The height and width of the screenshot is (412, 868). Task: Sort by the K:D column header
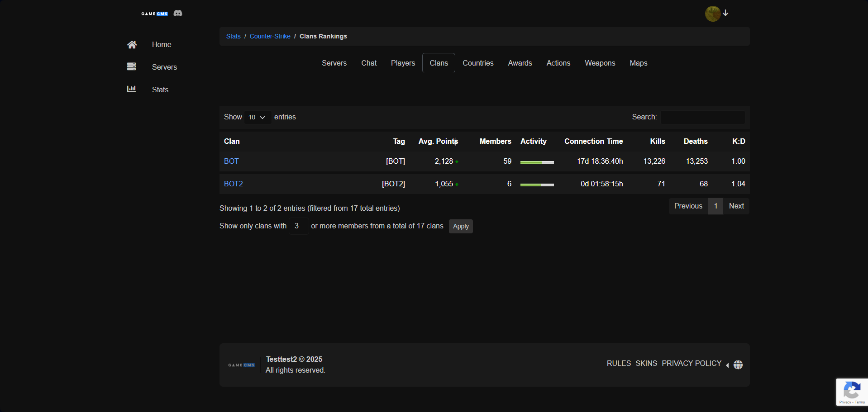[x=739, y=141]
